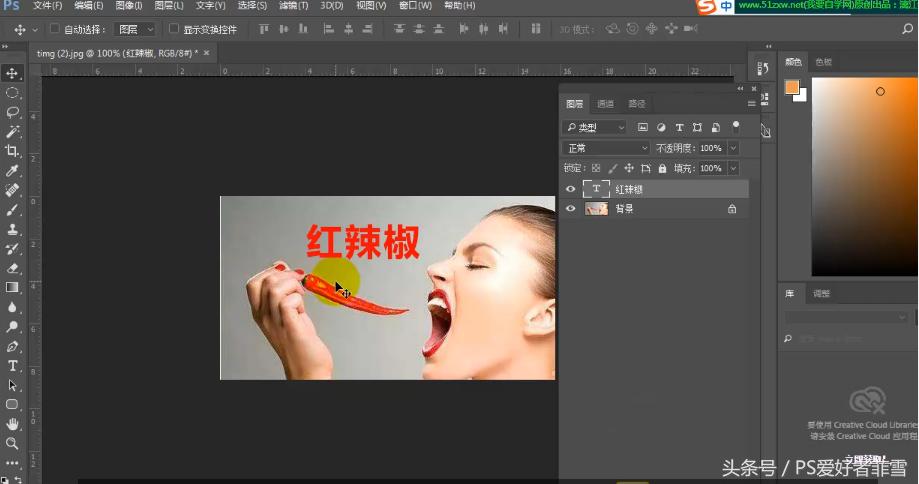
Task: Select the Zoom tool
Action: (12, 443)
